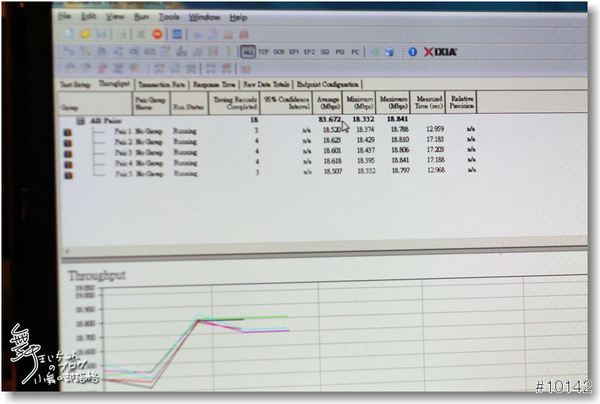
Task: Switch to the Raw Data Totals tab
Action: click(266, 85)
